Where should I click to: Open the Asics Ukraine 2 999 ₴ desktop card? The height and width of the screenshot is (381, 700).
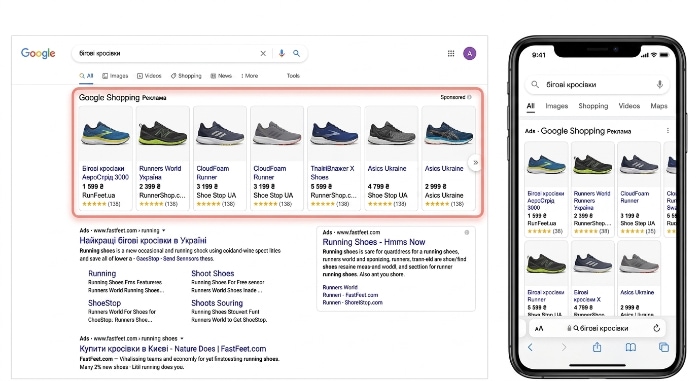(x=449, y=158)
